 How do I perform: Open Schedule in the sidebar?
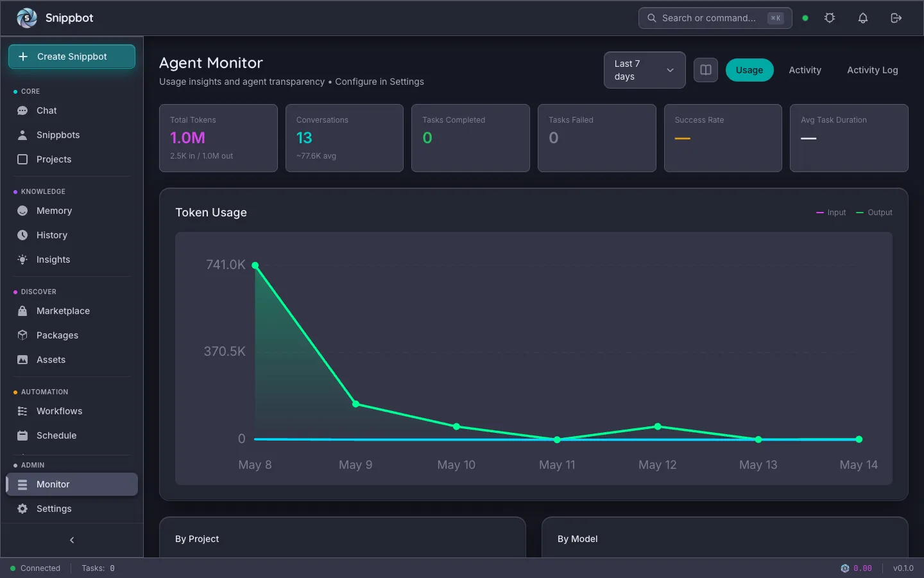72,435
